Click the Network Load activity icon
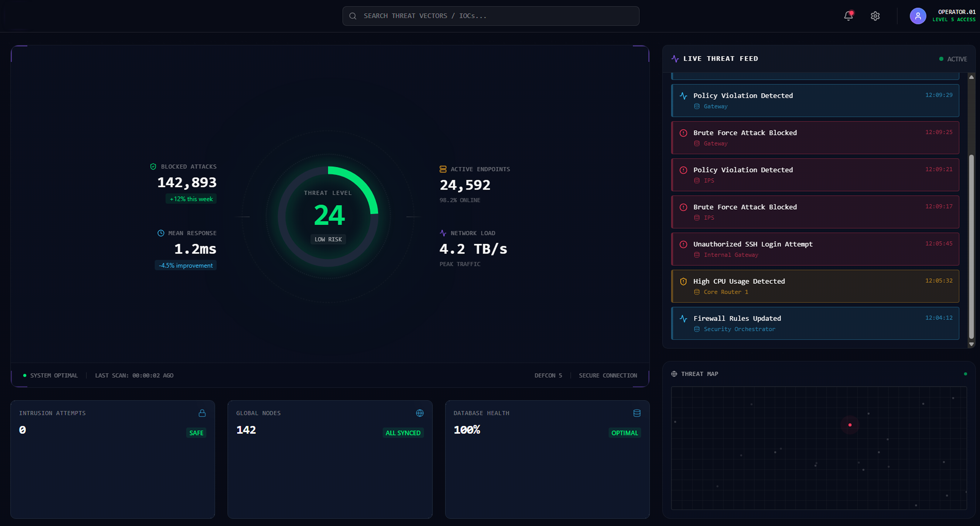 click(x=443, y=233)
